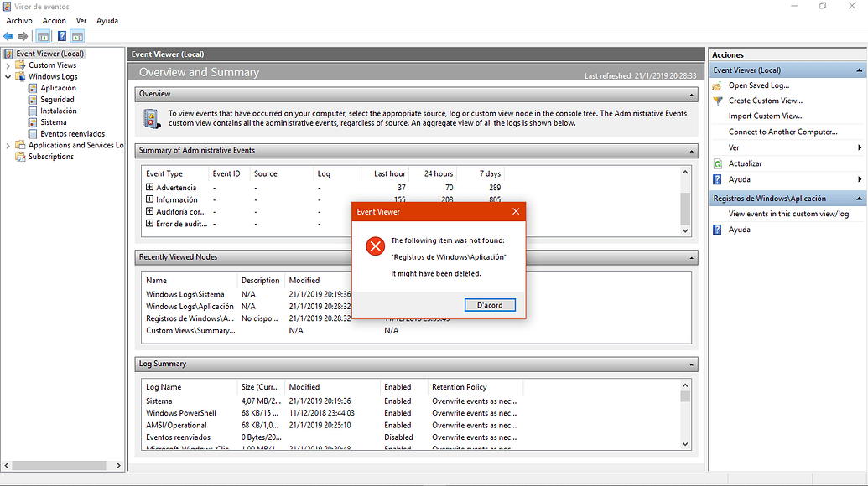Click the Subscriptions icon in tree
Screen dimensions: 868x486
click(x=20, y=157)
